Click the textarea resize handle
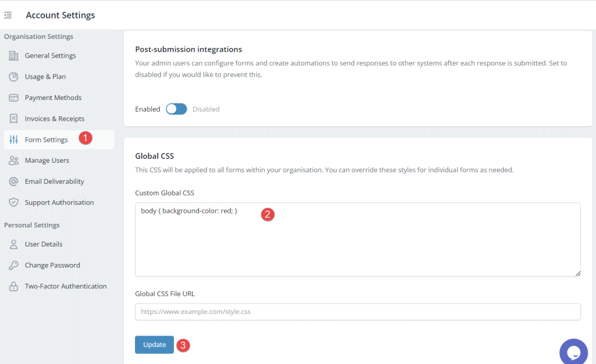The width and height of the screenshot is (596, 364). point(578,272)
